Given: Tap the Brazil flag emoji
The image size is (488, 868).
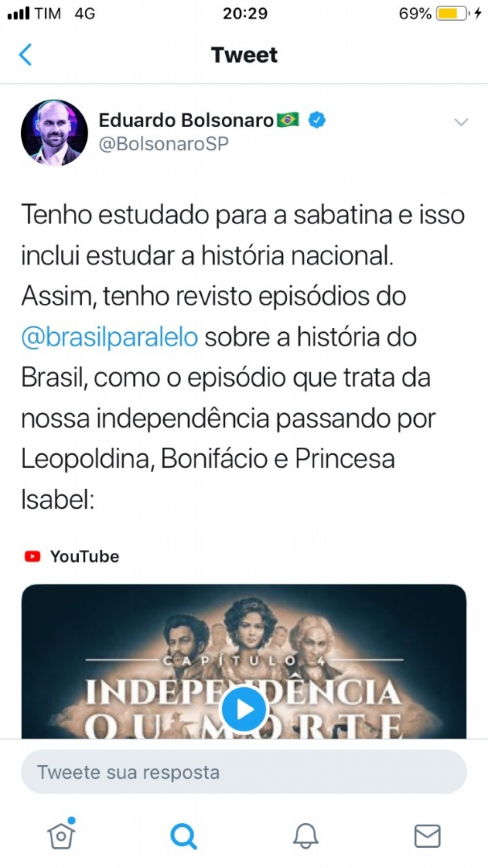Looking at the screenshot, I should point(288,120).
